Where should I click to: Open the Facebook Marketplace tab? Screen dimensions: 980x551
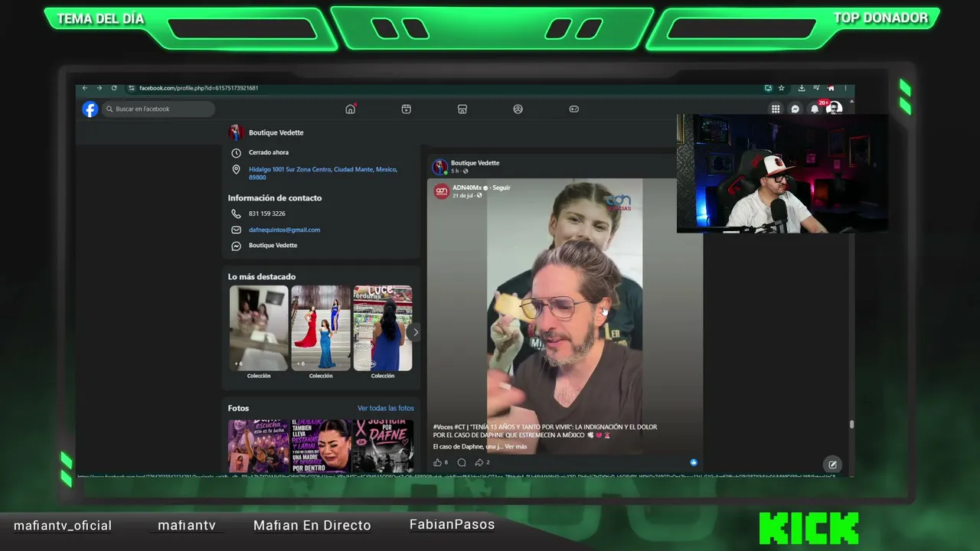462,109
